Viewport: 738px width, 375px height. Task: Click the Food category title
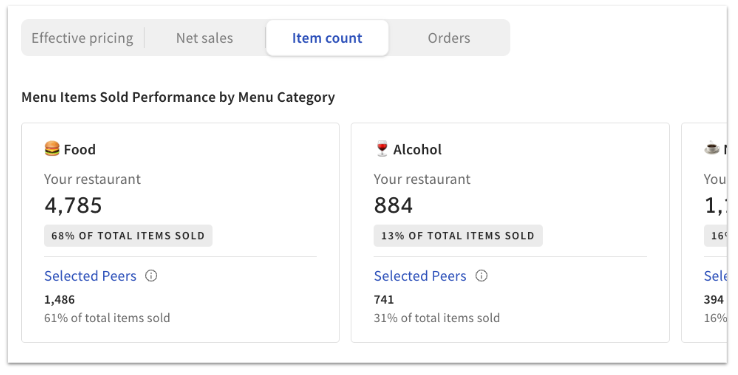[x=80, y=150]
